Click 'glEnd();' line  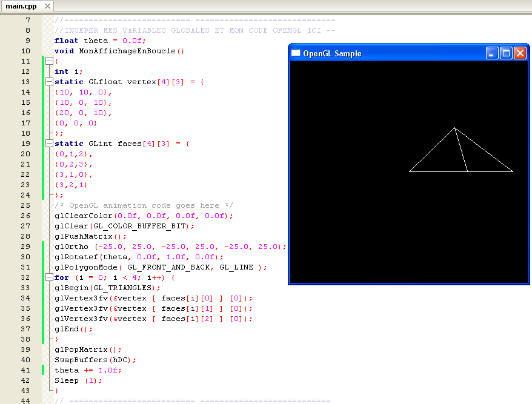(73, 329)
